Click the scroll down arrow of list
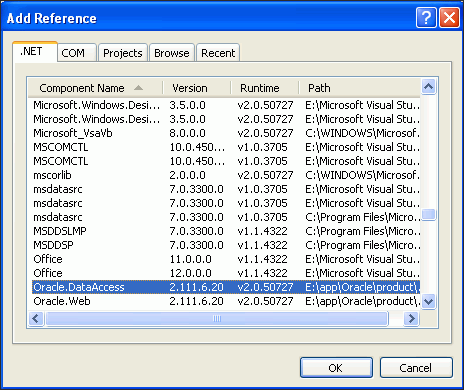 coord(428,302)
